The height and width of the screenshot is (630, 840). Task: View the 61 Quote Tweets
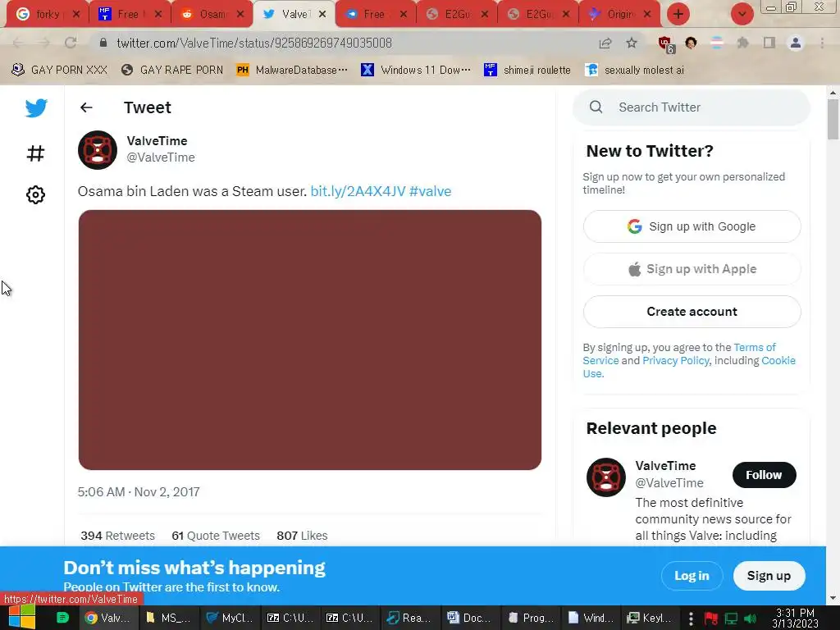pos(216,535)
